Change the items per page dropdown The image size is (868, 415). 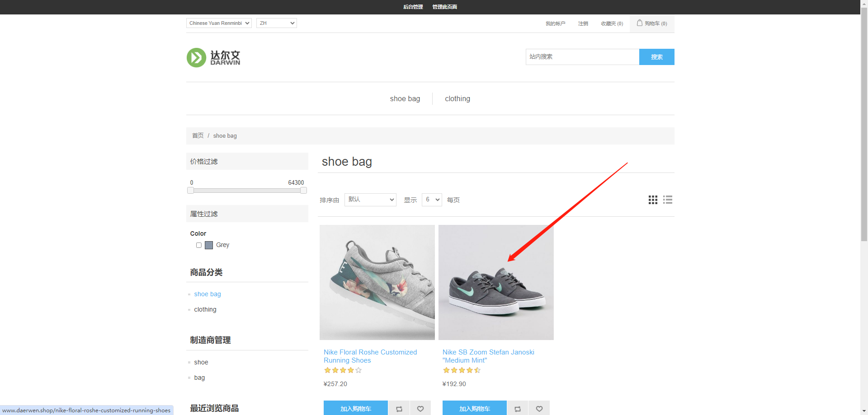click(432, 200)
